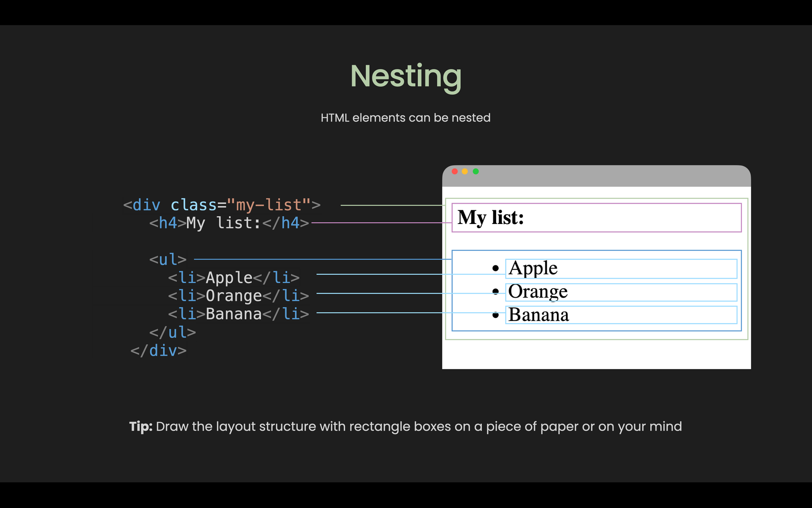812x508 pixels.
Task: Click the 'Banana' item in rendered list
Action: [538, 315]
